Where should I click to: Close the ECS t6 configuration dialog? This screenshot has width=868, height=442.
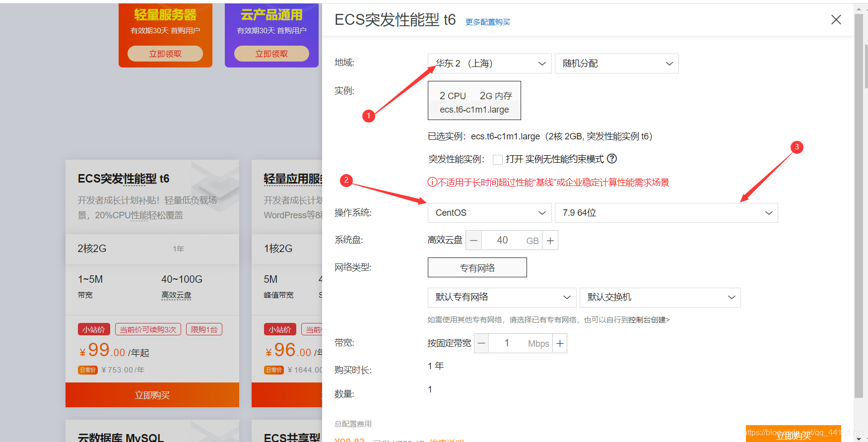pos(836,19)
